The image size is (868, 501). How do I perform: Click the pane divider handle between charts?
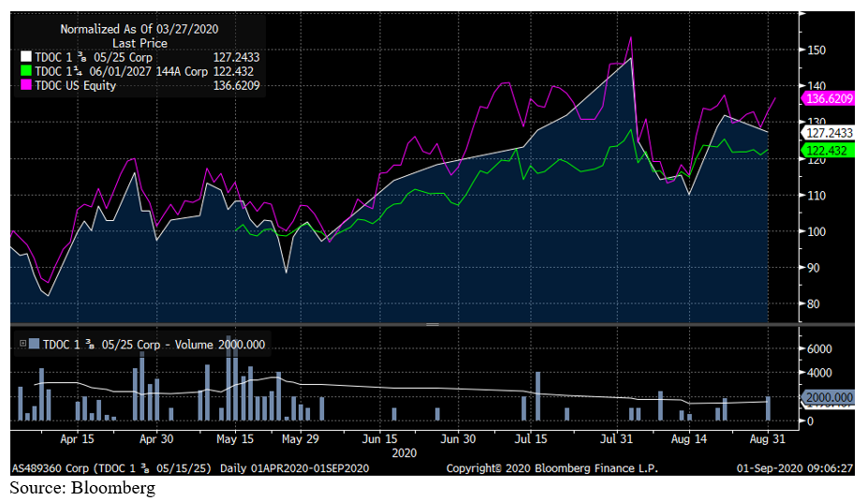click(x=433, y=324)
